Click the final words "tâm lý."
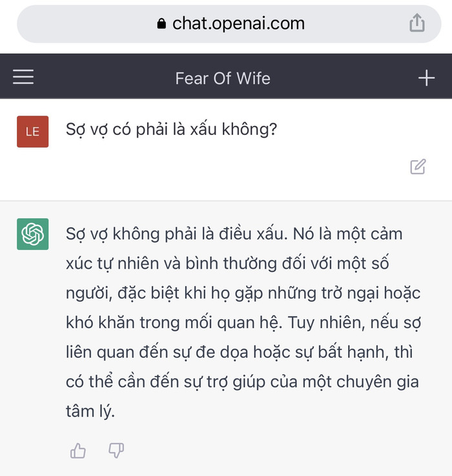Viewport: 452px width, 476px height. [90, 411]
